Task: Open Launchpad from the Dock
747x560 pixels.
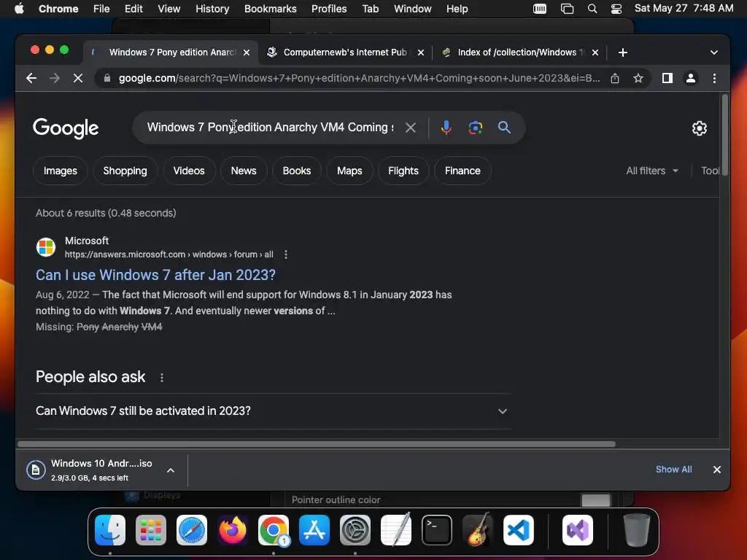Action: pos(151,530)
